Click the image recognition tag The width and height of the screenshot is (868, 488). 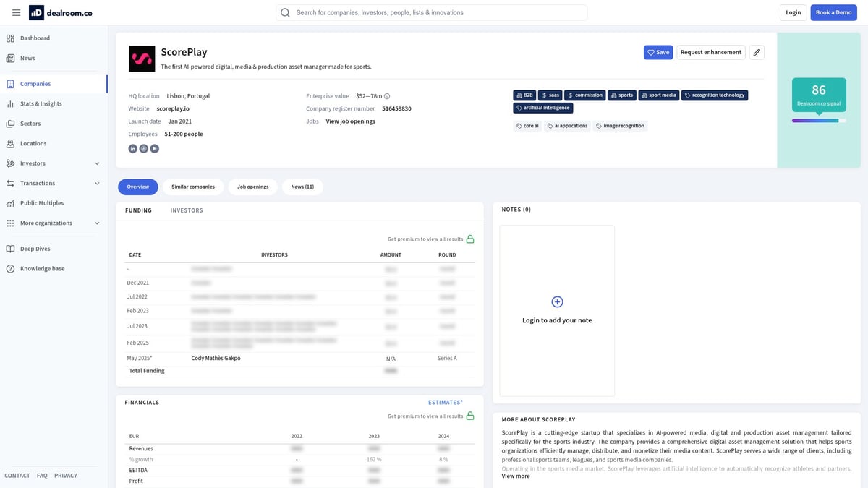pyautogui.click(x=621, y=126)
